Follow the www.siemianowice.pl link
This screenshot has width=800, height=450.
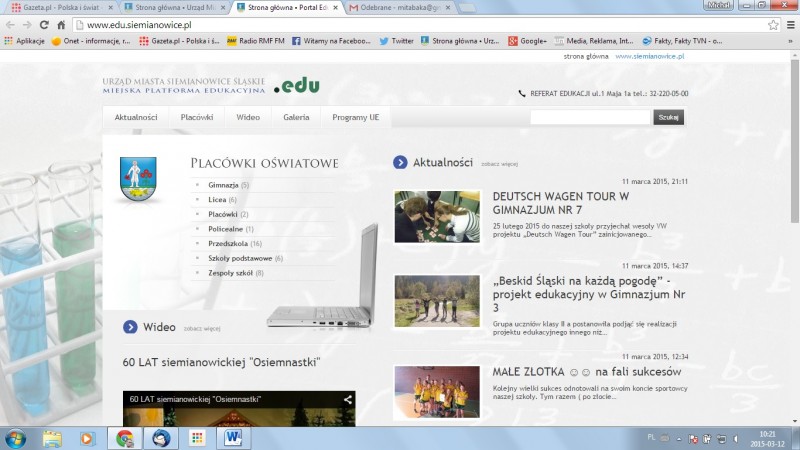click(649, 56)
